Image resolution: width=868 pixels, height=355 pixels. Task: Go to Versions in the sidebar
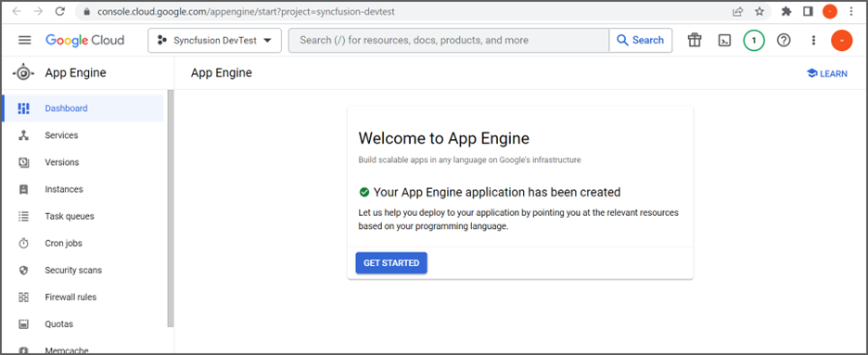(83, 162)
